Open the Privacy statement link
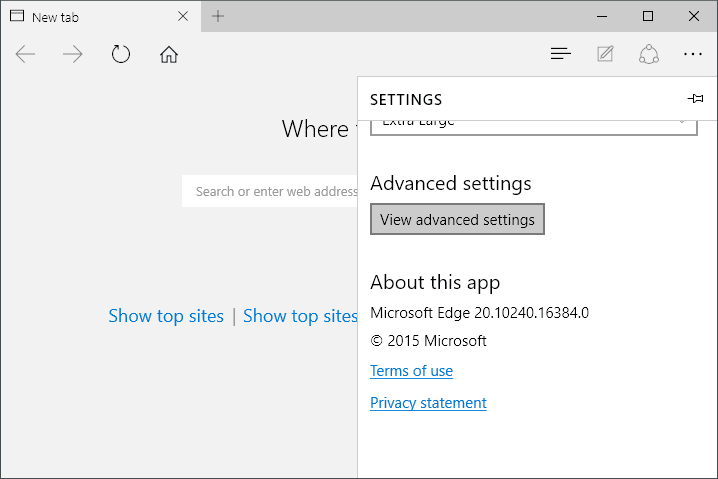718x479 pixels. click(428, 403)
